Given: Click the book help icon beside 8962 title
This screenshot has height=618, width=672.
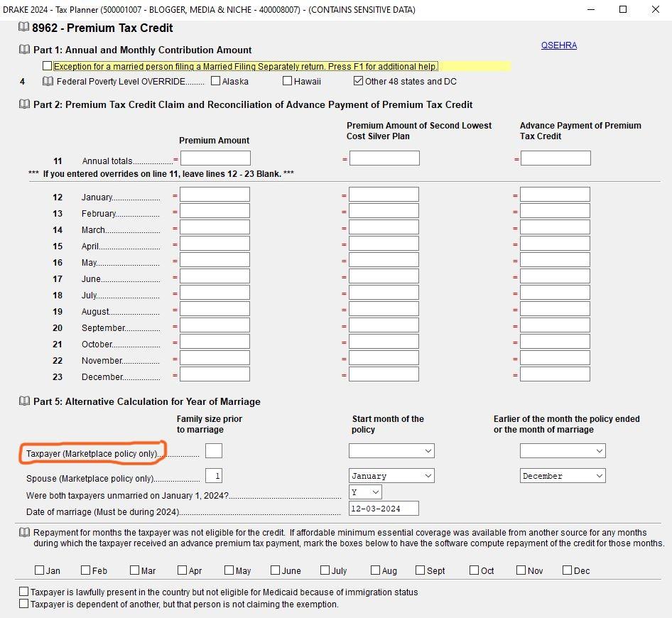Looking at the screenshot, I should (23, 27).
